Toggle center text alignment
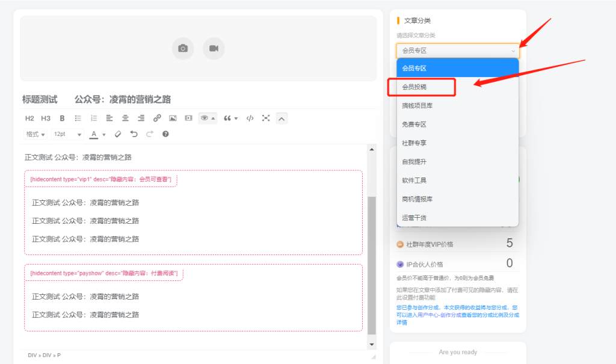 tap(125, 118)
